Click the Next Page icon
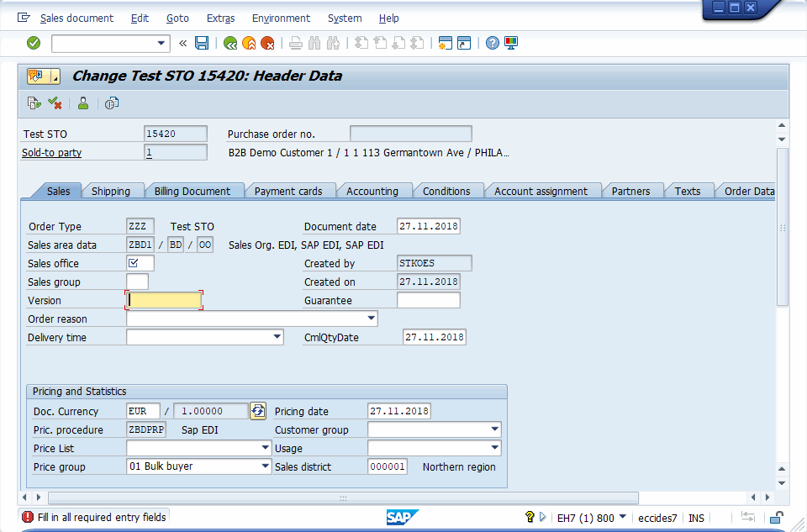The width and height of the screenshot is (807, 532). (x=398, y=43)
